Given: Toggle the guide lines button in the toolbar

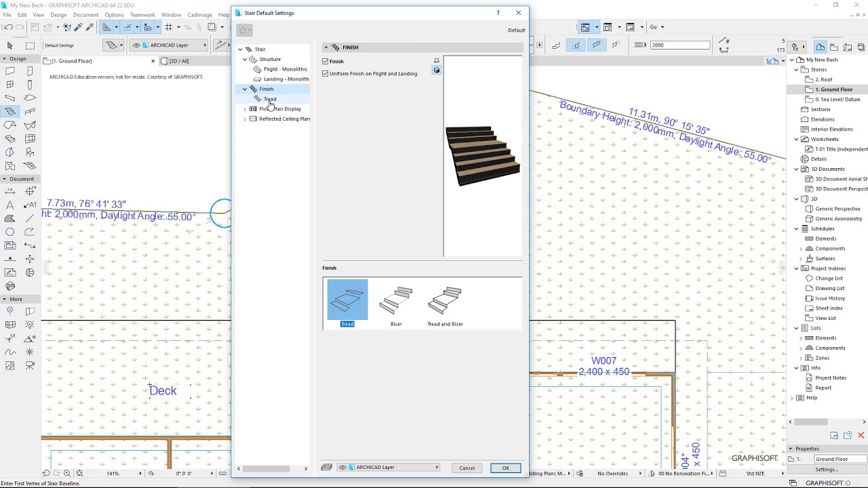Looking at the screenshot, I should click(x=106, y=27).
